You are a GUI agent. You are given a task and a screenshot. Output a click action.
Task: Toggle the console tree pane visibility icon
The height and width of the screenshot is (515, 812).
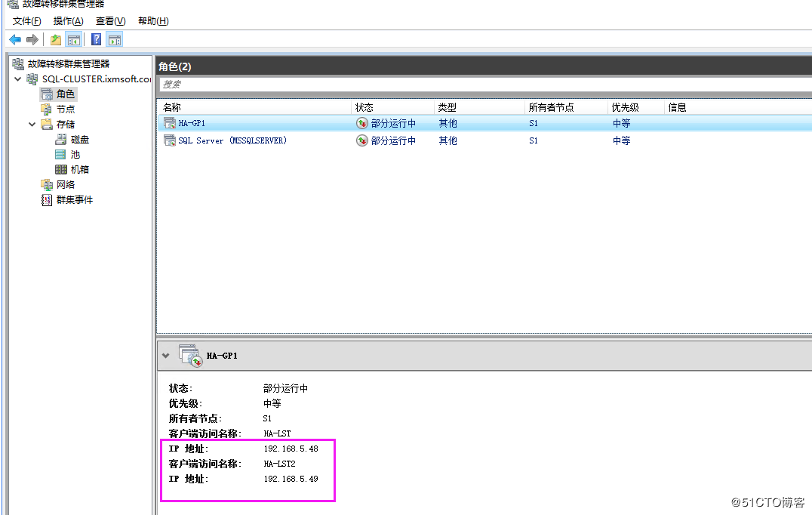click(x=73, y=39)
